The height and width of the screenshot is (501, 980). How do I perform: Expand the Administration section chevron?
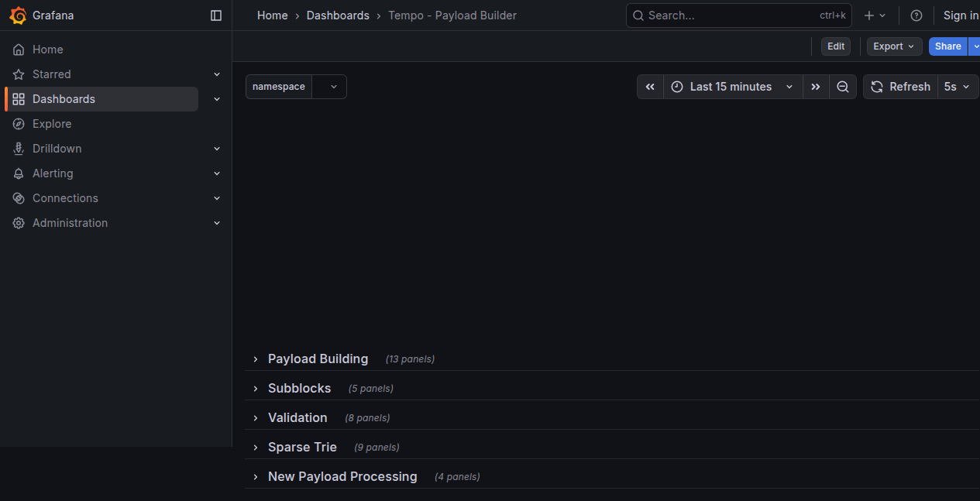point(217,223)
